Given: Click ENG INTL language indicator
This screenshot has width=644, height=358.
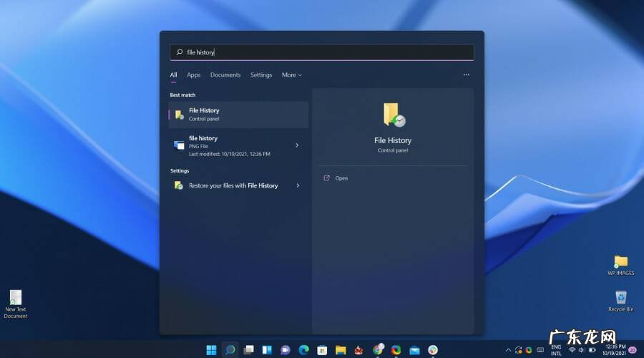Looking at the screenshot, I should 556,350.
